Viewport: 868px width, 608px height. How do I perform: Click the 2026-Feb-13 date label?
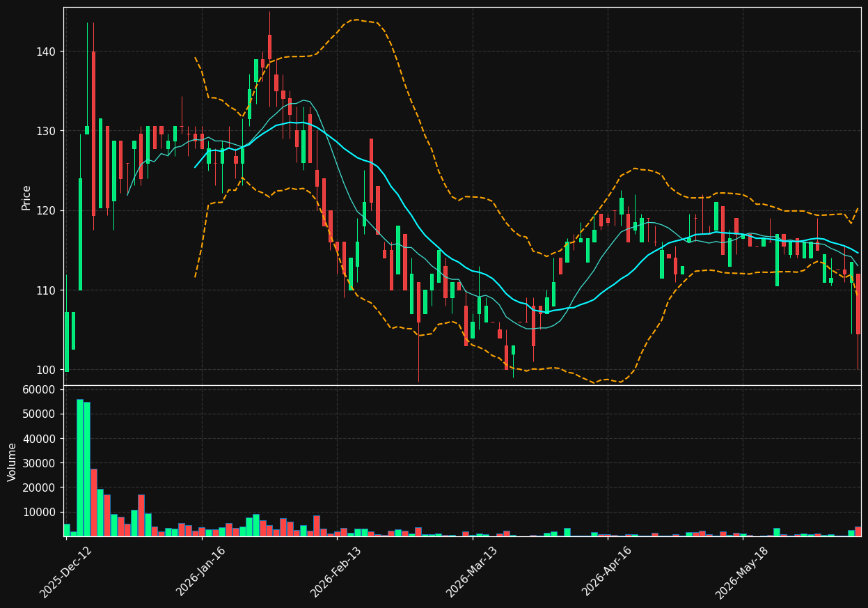click(x=336, y=572)
